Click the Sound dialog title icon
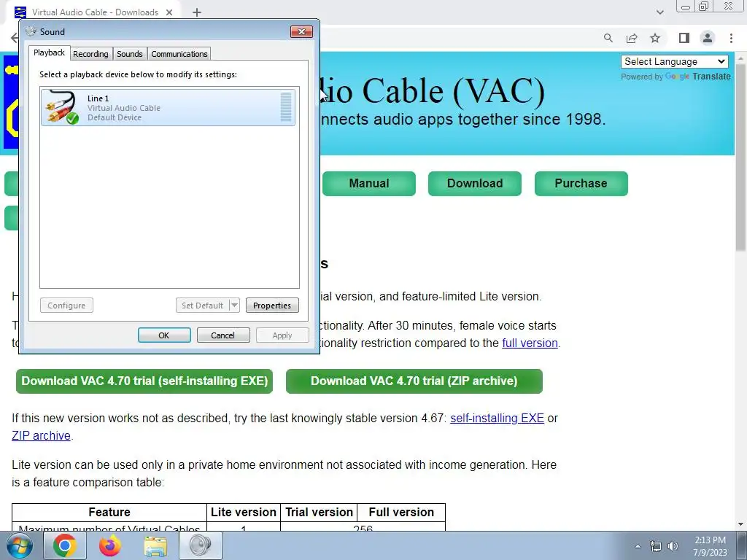Screen dimensions: 747x560 point(31,32)
